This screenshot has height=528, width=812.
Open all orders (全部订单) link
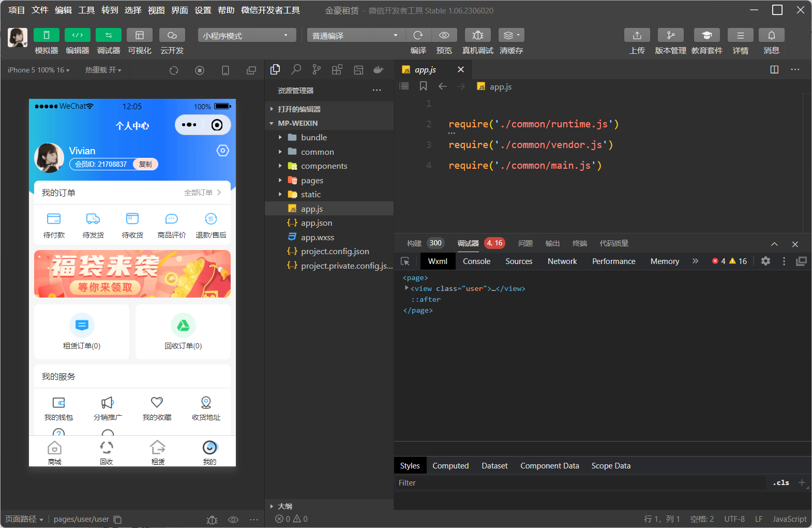pyautogui.click(x=203, y=193)
